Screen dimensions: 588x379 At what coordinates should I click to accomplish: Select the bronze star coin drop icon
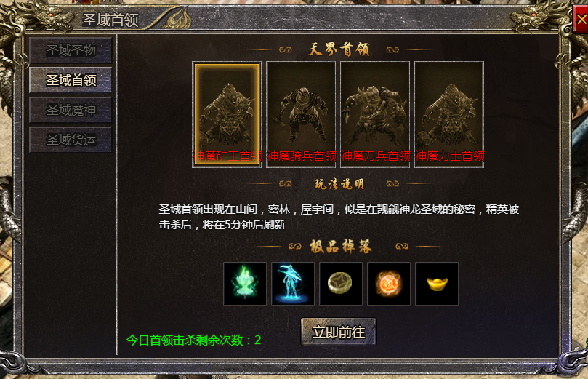pos(341,284)
